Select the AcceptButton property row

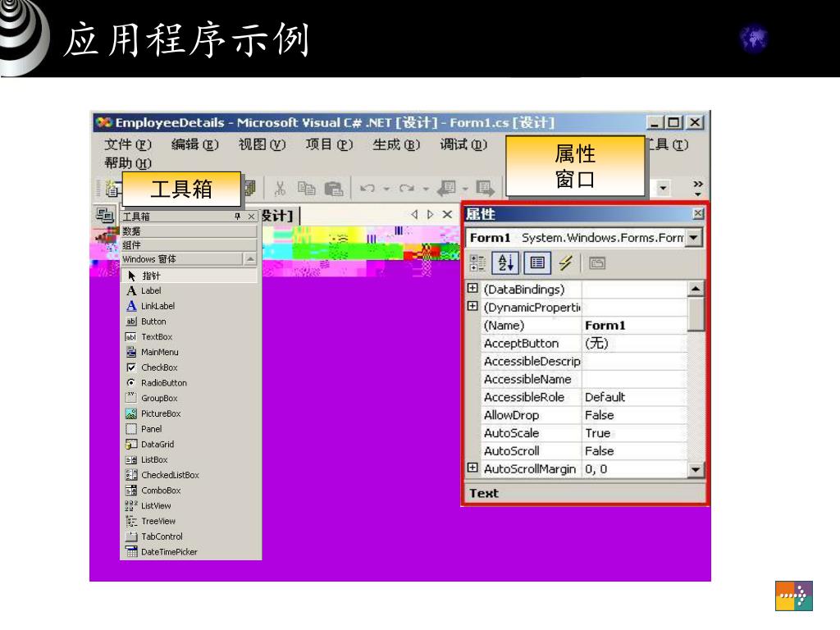(584, 344)
